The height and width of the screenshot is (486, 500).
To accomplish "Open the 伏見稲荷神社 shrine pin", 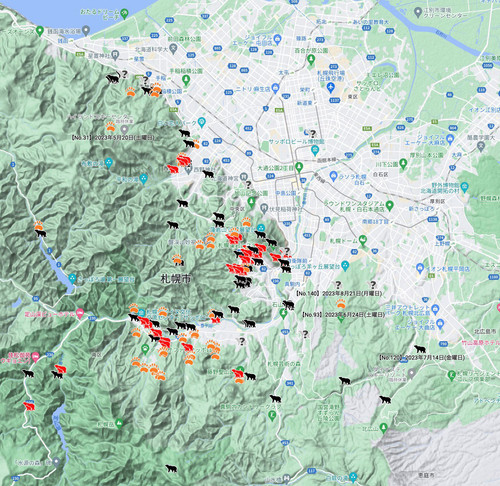I will [264, 209].
